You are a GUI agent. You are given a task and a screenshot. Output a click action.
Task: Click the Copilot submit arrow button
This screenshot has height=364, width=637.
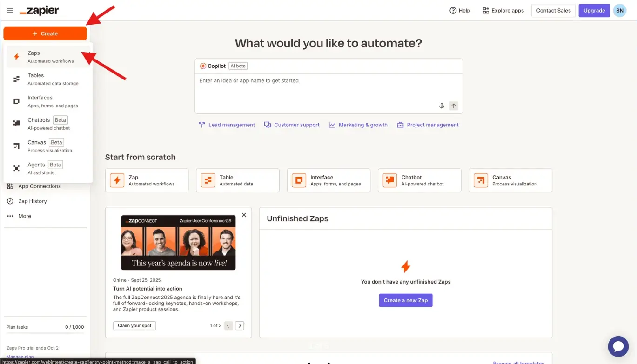pyautogui.click(x=454, y=106)
